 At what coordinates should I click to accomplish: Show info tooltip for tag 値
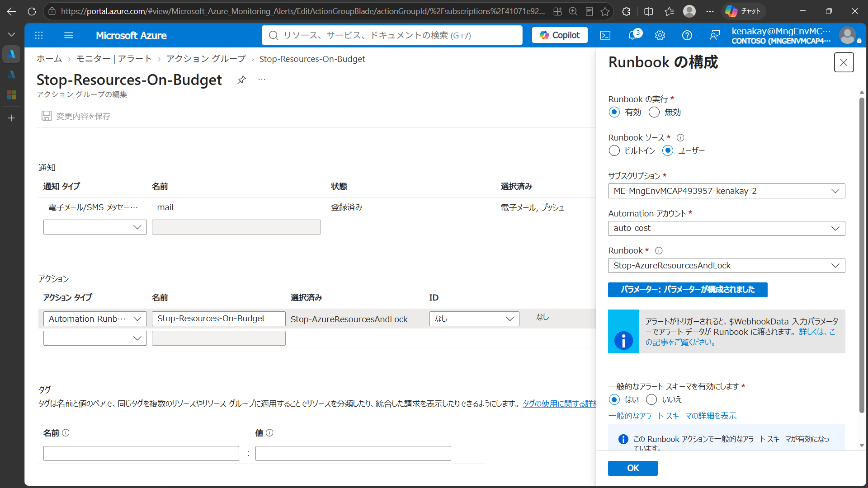pos(269,433)
